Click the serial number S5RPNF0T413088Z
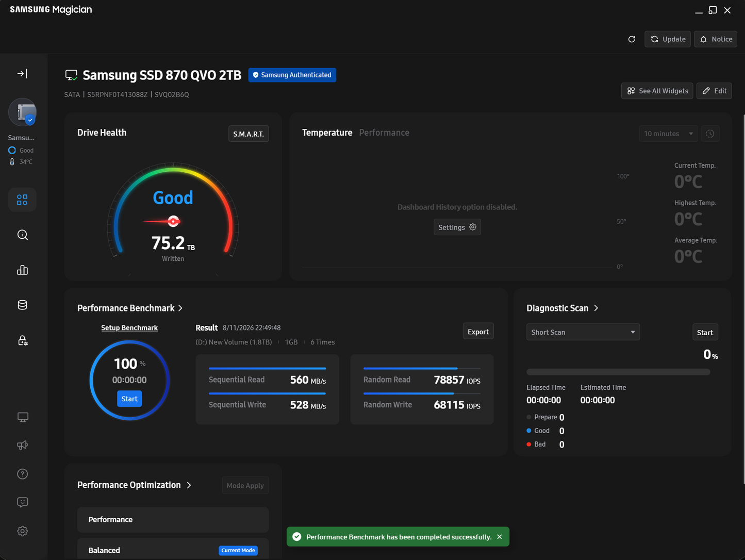 coord(117,95)
